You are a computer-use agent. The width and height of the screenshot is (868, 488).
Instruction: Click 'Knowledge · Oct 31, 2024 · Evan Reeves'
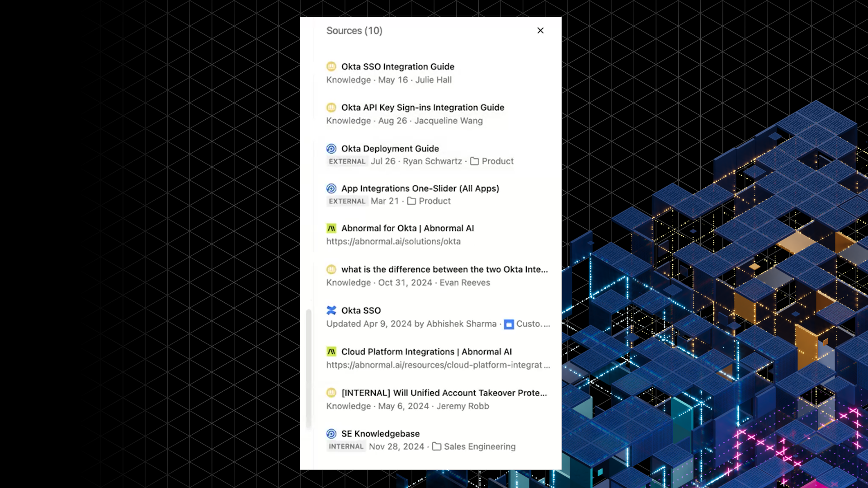point(408,283)
